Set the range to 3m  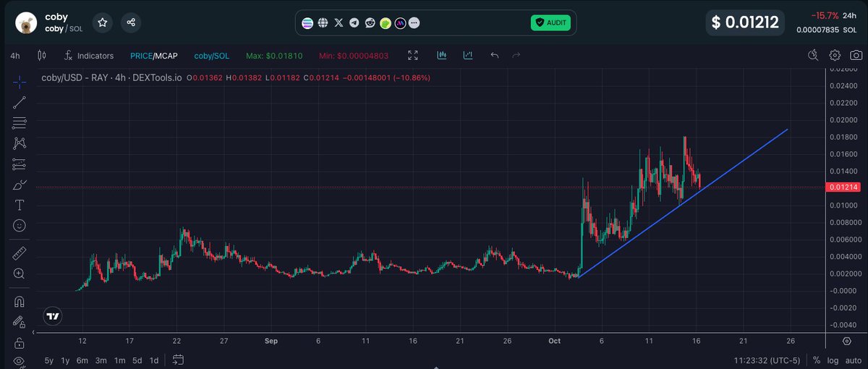(x=101, y=360)
